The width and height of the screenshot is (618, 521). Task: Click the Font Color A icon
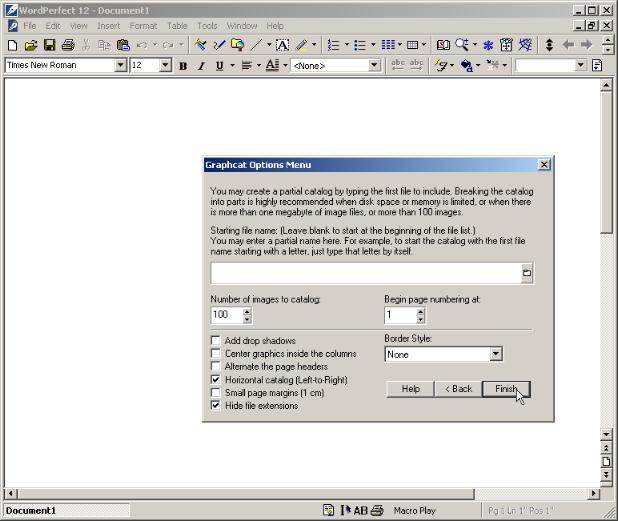point(272,66)
